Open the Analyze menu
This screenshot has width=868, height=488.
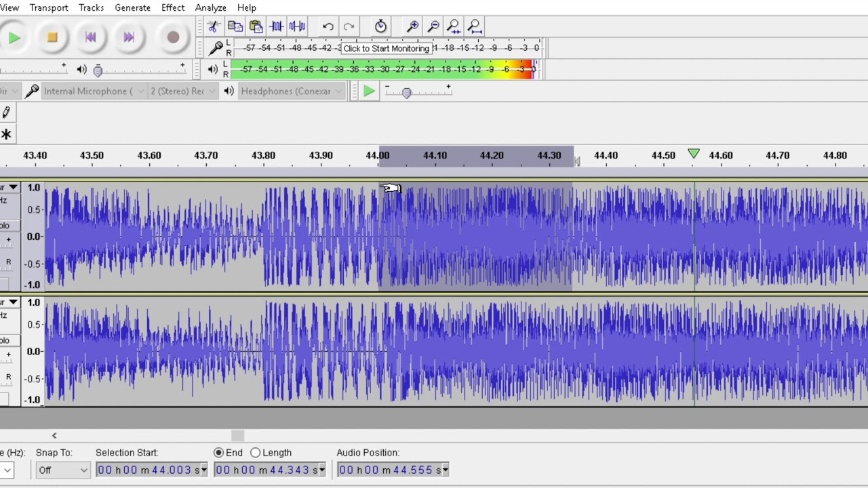(211, 7)
